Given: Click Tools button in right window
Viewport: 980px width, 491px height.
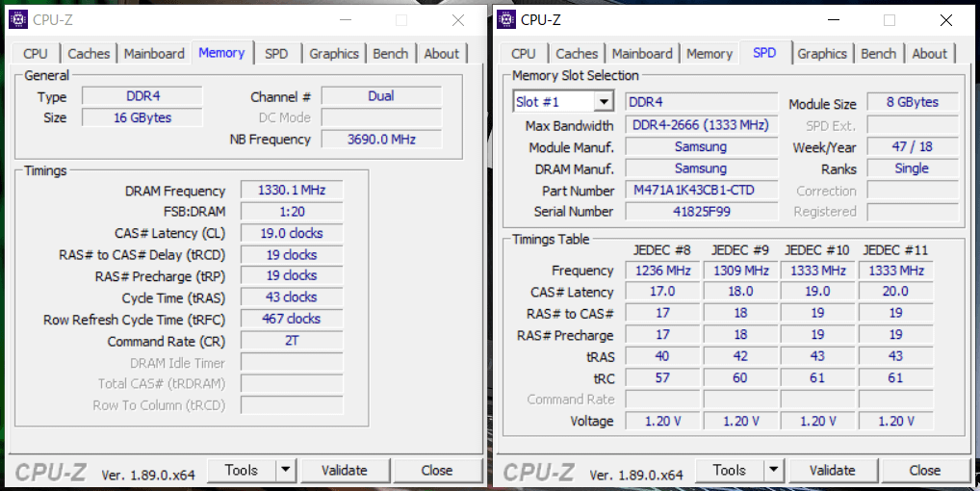Looking at the screenshot, I should point(730,470).
